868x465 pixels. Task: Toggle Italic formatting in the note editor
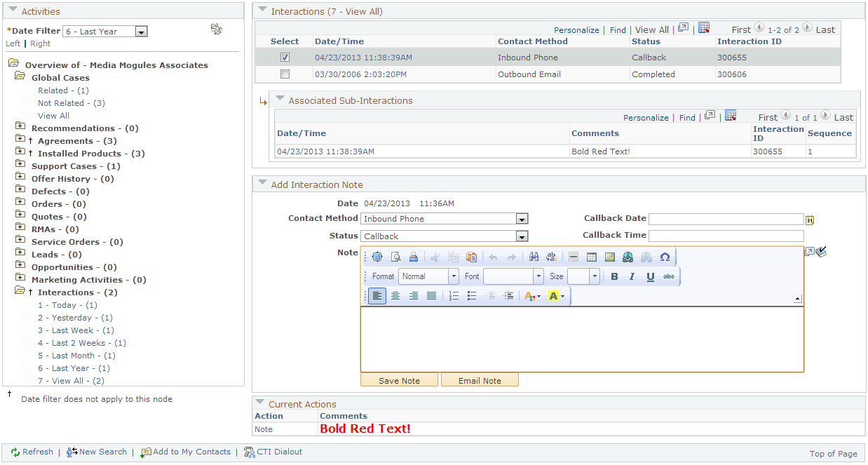[x=632, y=276]
